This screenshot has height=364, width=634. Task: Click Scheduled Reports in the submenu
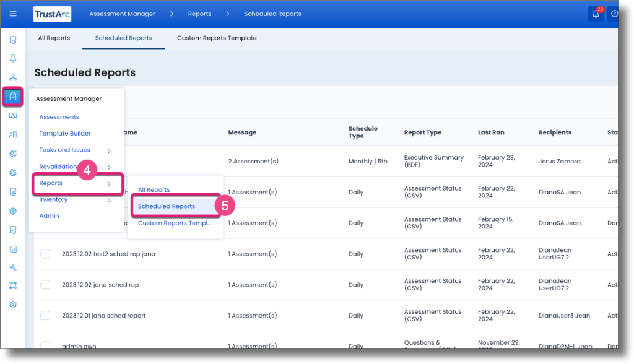click(x=166, y=206)
